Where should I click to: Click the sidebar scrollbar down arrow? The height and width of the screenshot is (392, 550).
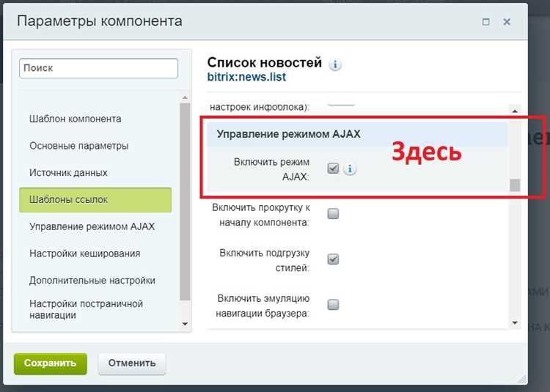coord(185,324)
